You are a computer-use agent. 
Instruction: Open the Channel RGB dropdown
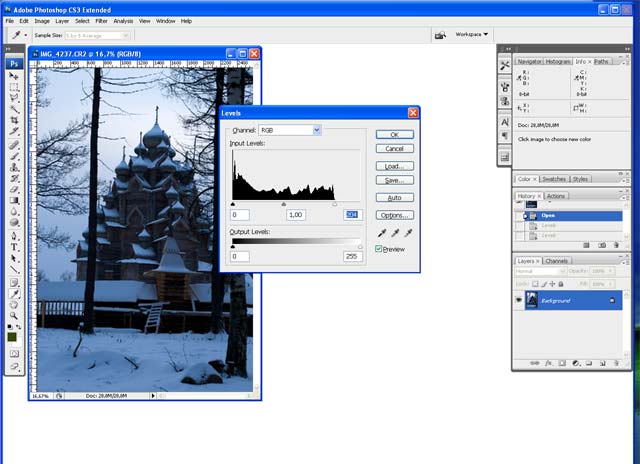[316, 130]
